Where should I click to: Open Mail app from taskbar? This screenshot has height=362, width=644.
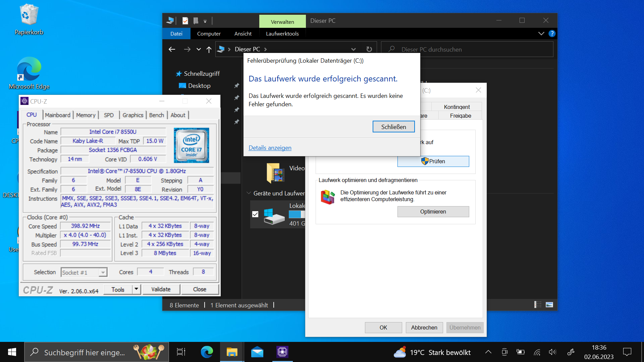(257, 352)
